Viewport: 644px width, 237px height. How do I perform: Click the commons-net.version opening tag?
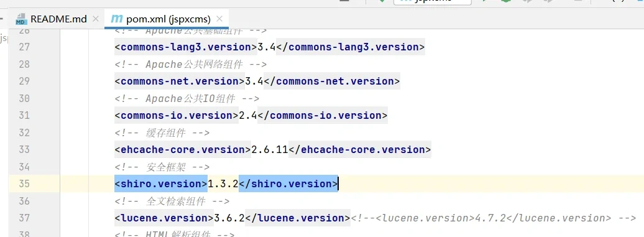click(180, 81)
